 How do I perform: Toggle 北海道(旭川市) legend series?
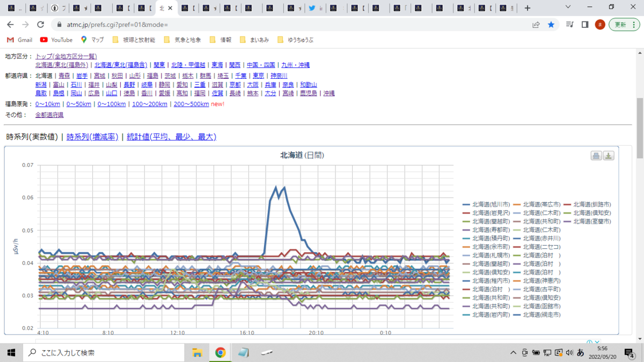click(x=486, y=204)
